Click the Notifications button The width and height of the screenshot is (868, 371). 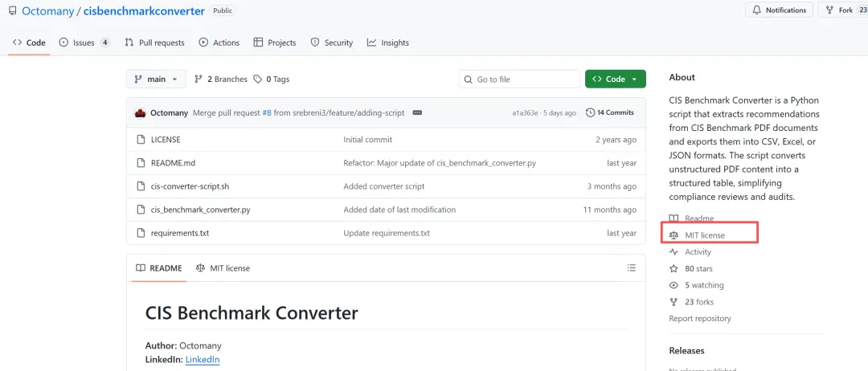click(780, 10)
